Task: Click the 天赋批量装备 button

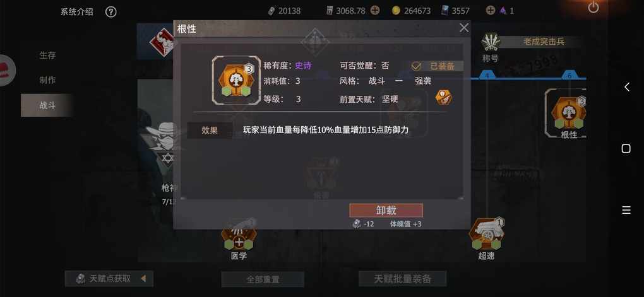Action: click(403, 279)
